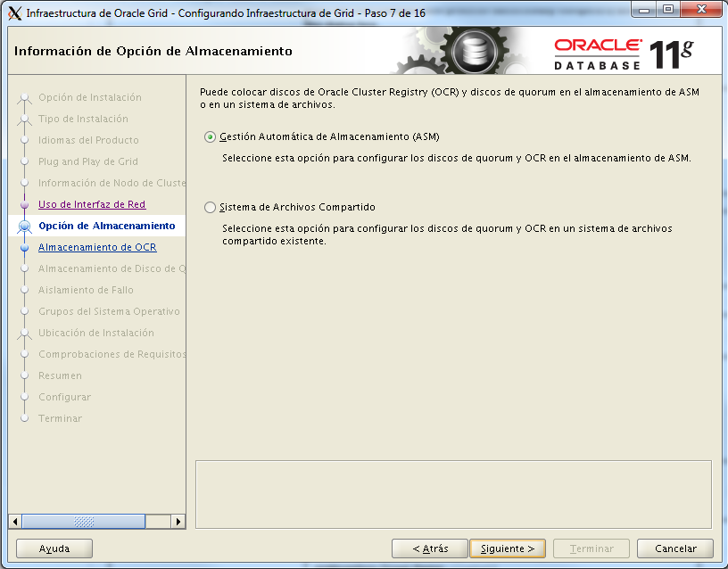Open the Almacenamiento de OCR step link
This screenshot has width=728, height=569.
coord(97,247)
